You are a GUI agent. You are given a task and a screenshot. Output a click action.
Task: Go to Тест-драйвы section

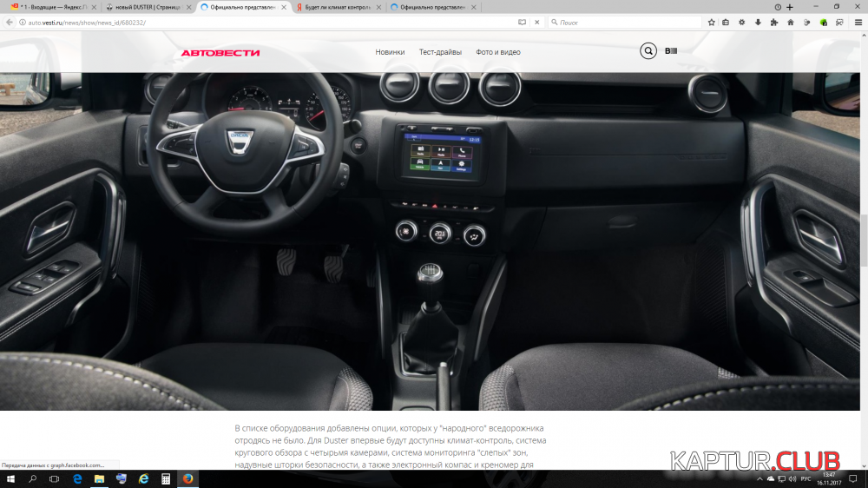[440, 52]
